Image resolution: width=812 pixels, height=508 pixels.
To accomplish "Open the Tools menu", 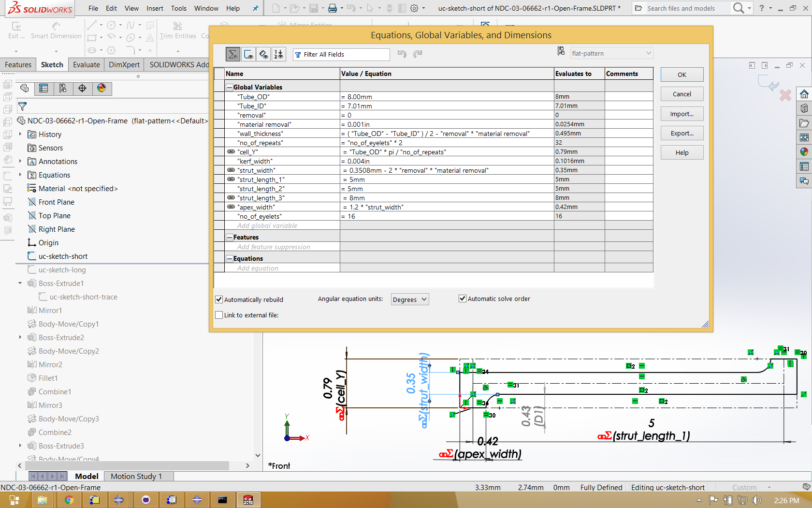I will point(178,8).
